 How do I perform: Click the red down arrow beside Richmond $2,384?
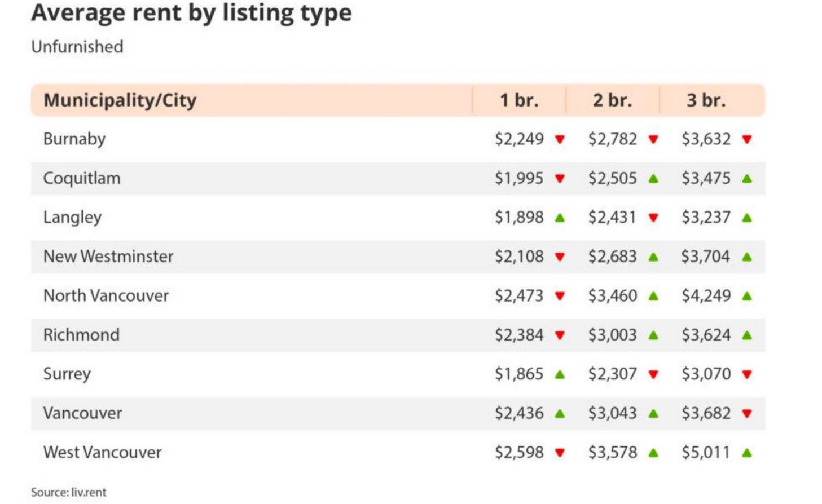(x=560, y=335)
